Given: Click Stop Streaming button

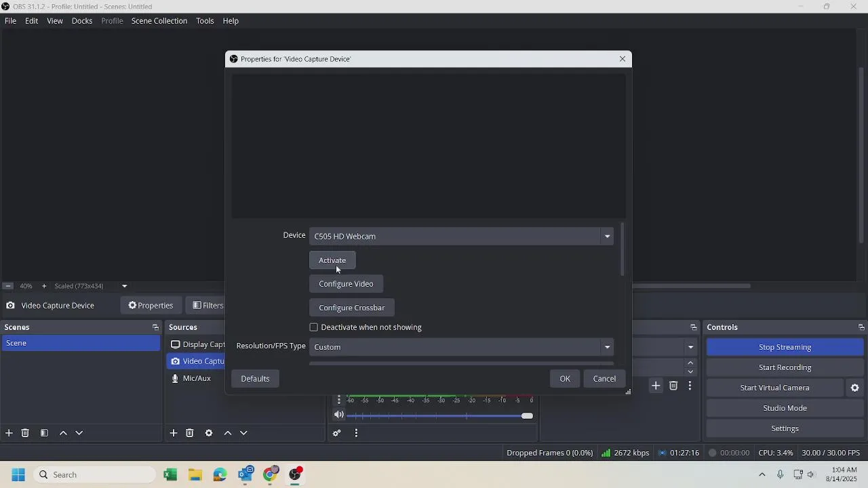Looking at the screenshot, I should 785,347.
